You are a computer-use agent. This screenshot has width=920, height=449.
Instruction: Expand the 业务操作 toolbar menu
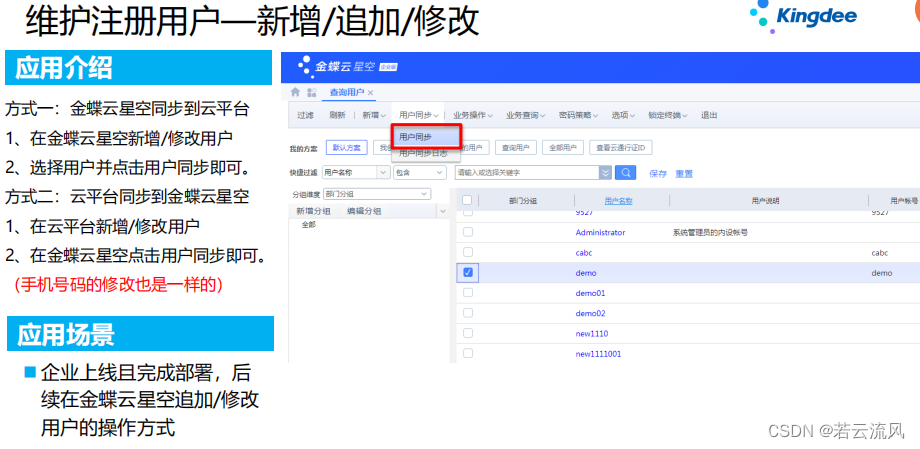[x=473, y=116]
